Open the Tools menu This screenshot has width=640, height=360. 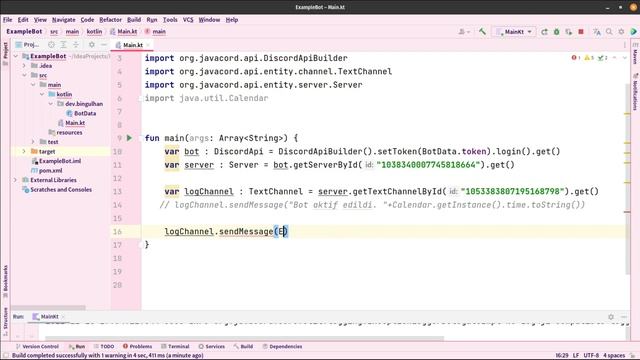[170, 20]
